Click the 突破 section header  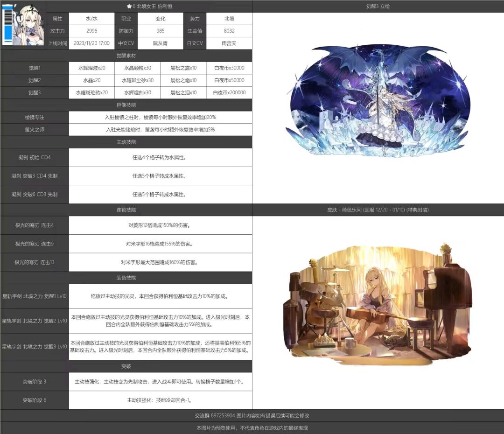(x=126, y=366)
